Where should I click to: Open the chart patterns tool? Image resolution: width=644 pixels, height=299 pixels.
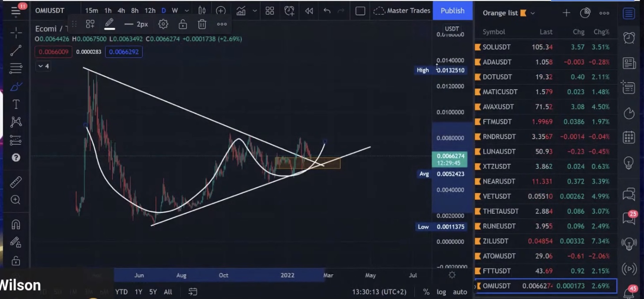(16, 122)
